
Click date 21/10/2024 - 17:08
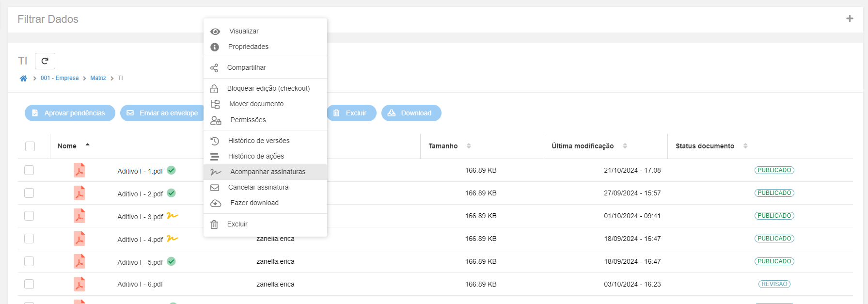[632, 170]
